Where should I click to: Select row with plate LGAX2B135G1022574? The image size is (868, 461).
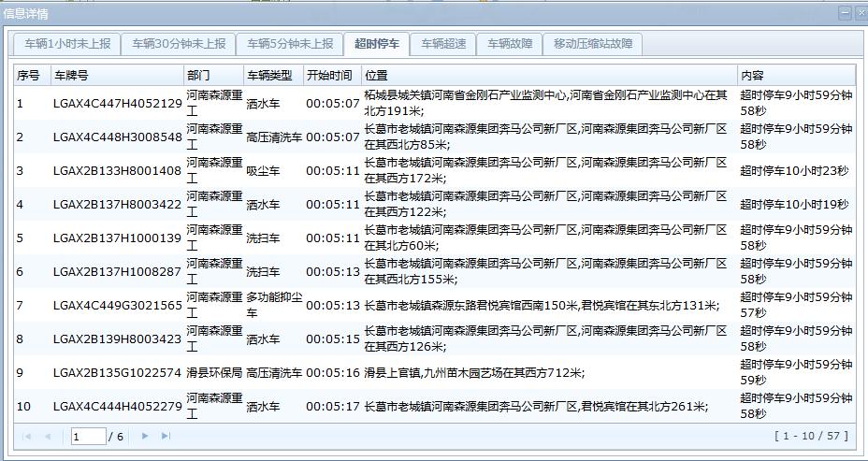(117, 372)
